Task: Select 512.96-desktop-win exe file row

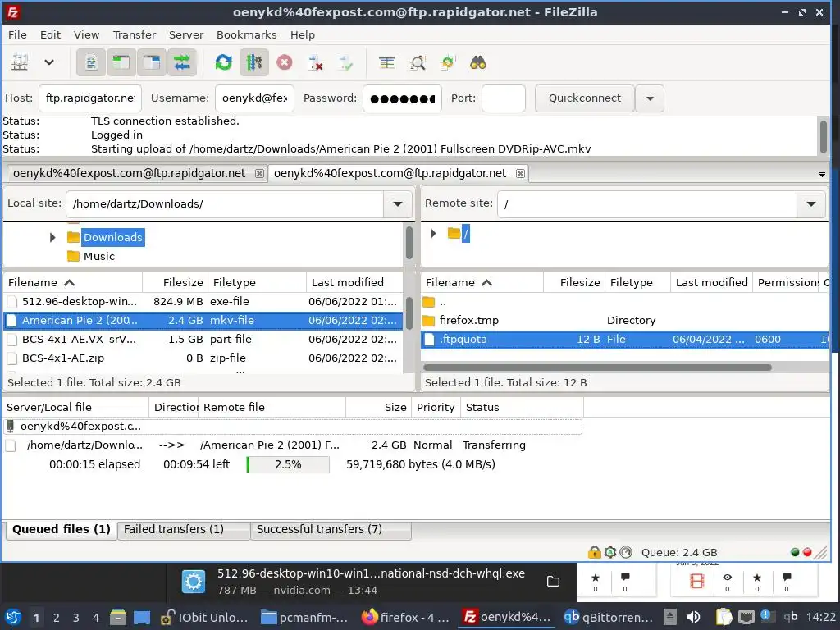Action: 203,302
